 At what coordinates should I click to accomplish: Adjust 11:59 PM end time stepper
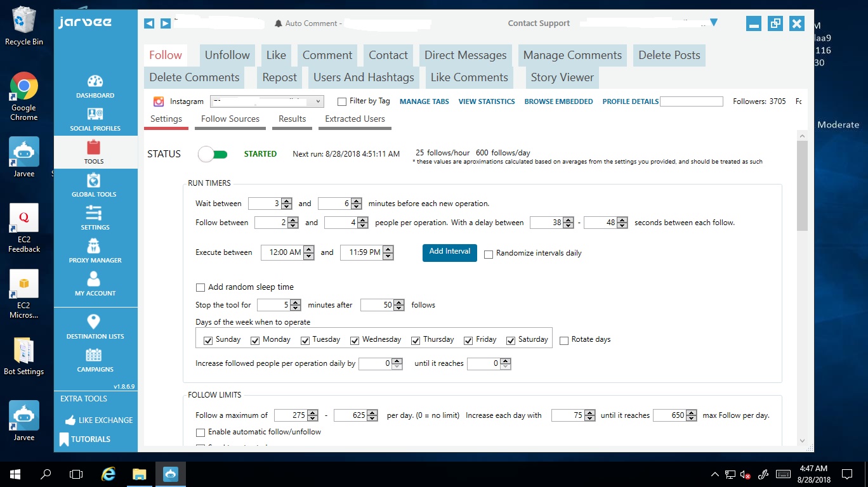point(388,252)
